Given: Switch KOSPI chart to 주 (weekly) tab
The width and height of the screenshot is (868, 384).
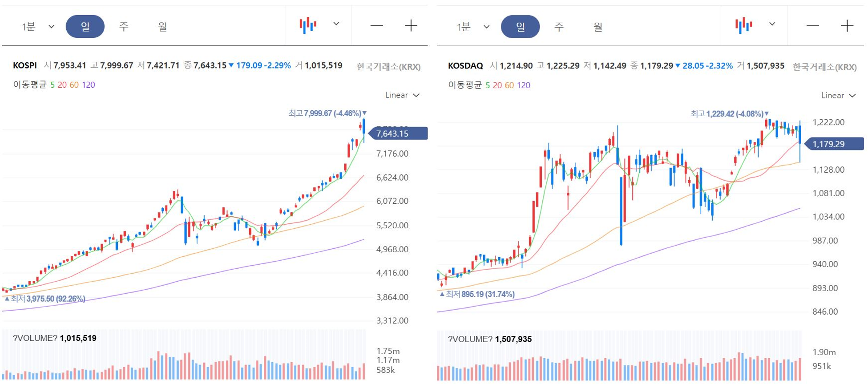Looking at the screenshot, I should (x=124, y=27).
